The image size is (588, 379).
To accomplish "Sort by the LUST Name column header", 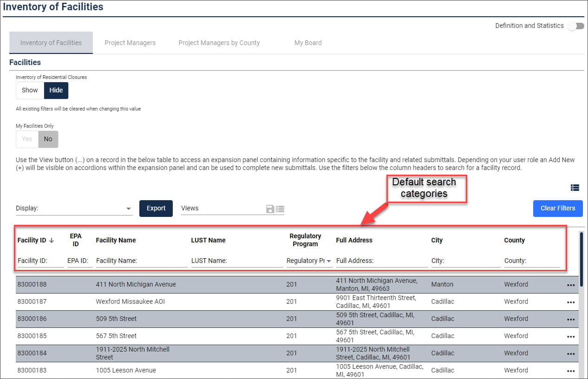I will [208, 240].
